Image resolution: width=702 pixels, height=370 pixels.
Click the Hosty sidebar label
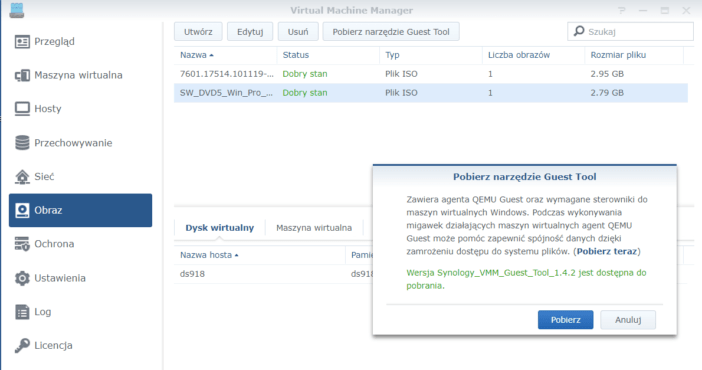(x=48, y=109)
